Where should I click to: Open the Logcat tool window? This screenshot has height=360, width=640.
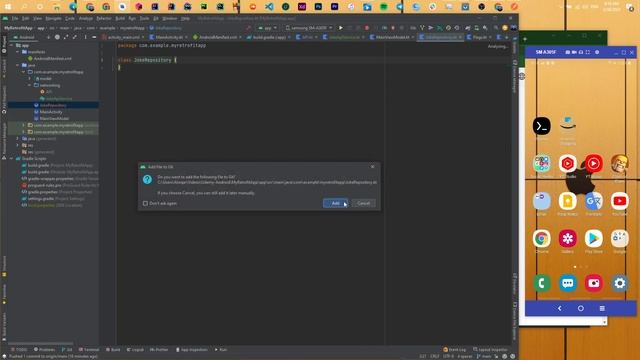pyautogui.click(x=136, y=350)
